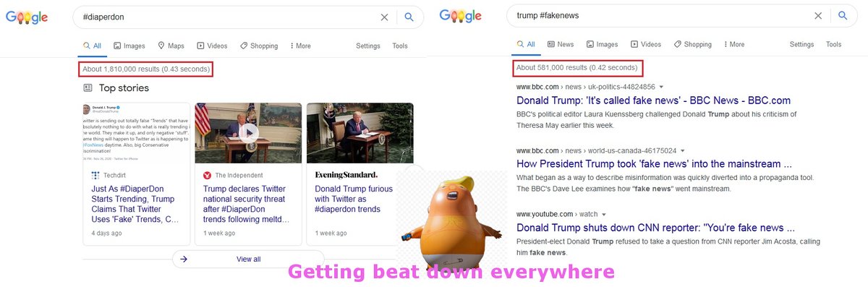Click the View all button under Top stories
Viewport: 868px width, 287px height.
point(248,259)
